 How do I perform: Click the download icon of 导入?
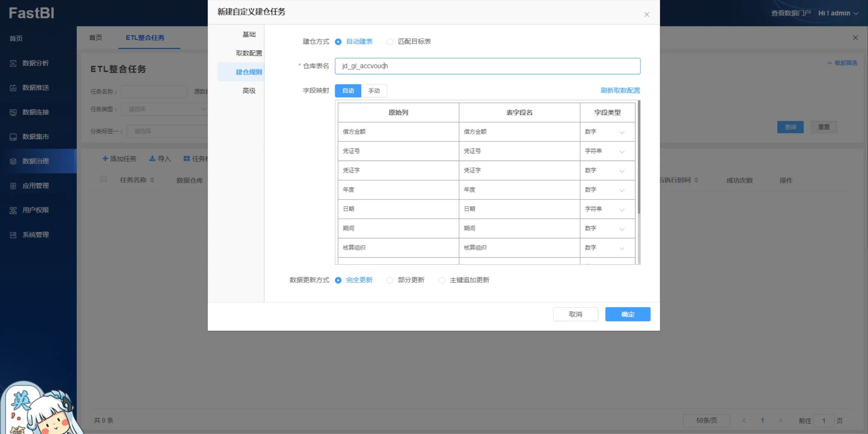[x=152, y=159]
